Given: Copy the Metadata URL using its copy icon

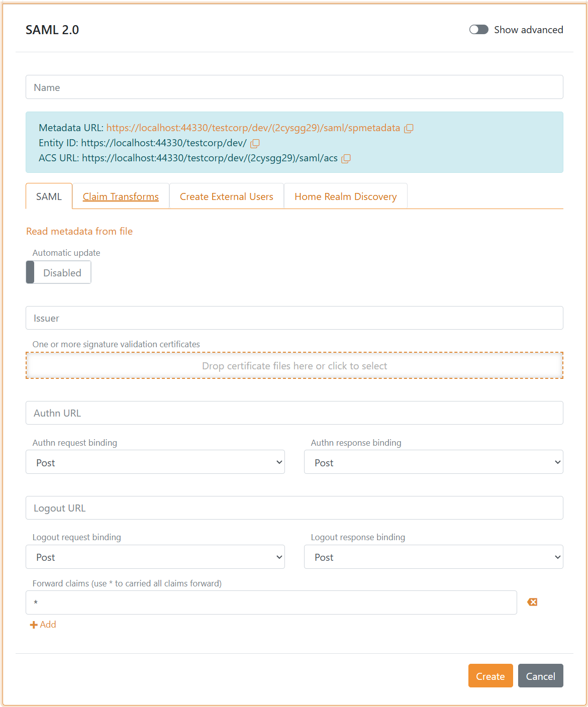Looking at the screenshot, I should pos(409,128).
